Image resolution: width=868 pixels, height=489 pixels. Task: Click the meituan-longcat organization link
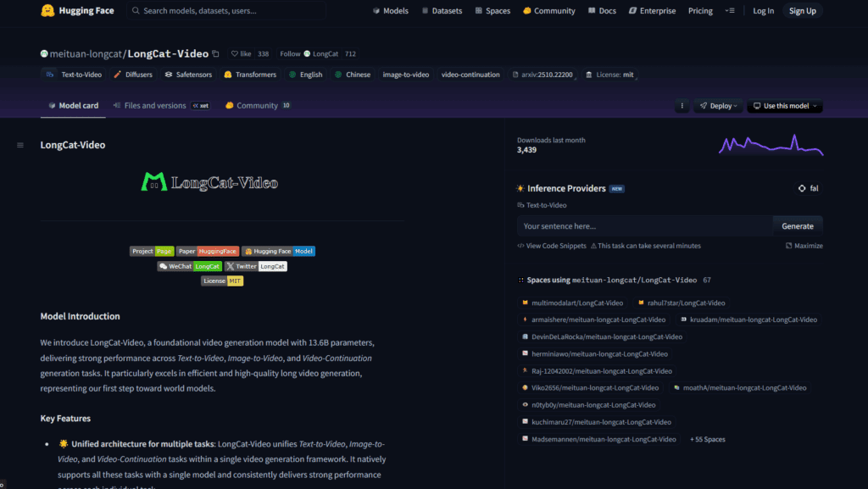click(86, 53)
